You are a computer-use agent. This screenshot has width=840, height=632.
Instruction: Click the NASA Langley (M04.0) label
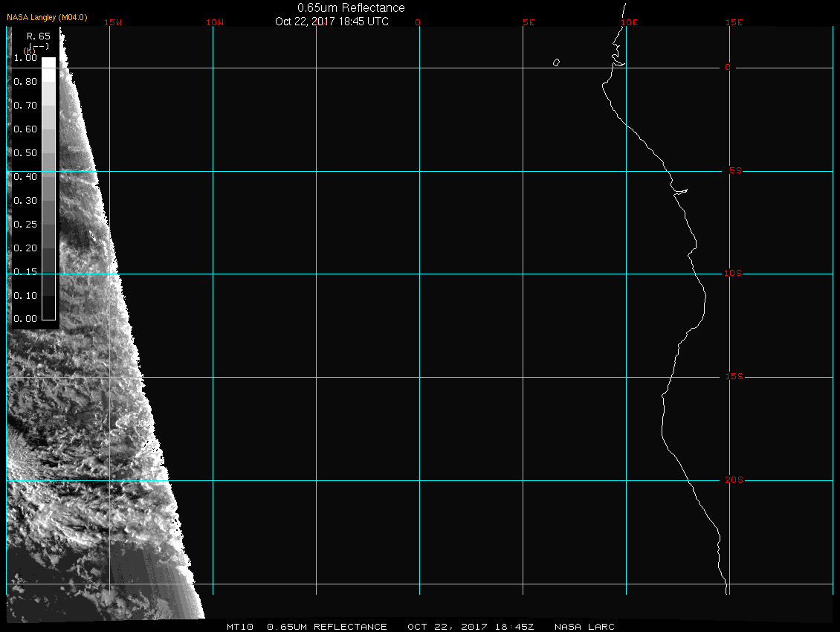tap(47, 17)
